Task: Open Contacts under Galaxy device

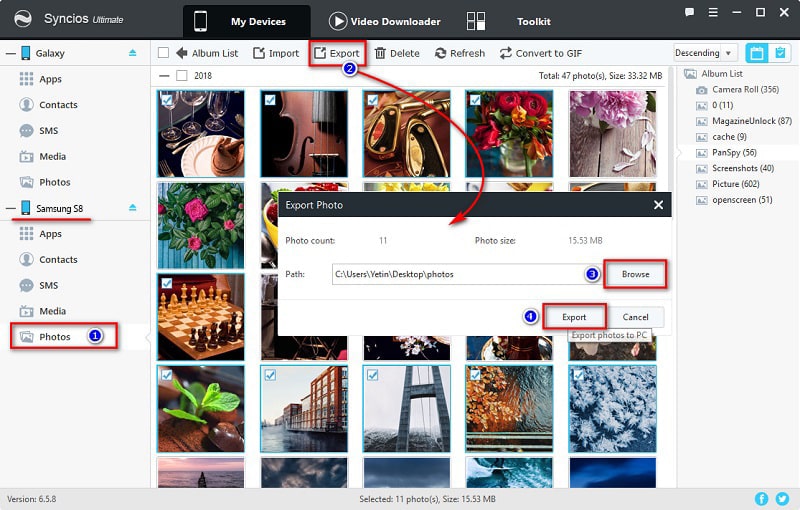Action: pos(58,105)
